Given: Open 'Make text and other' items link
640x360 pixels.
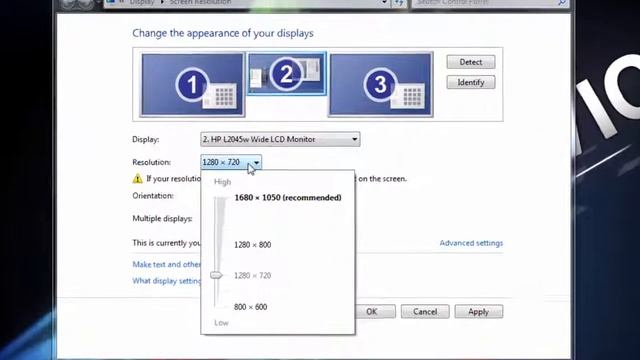Looking at the screenshot, I should pyautogui.click(x=166, y=264).
